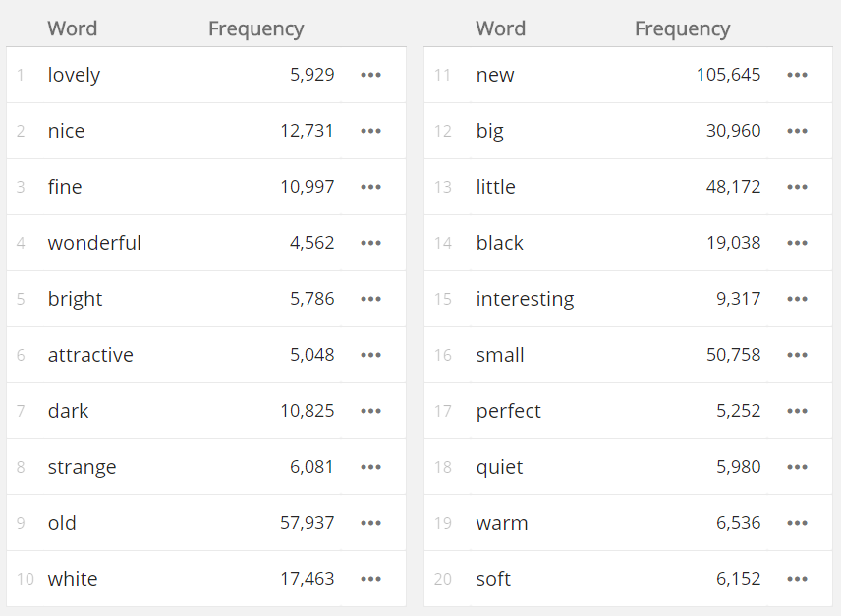Open more options for 'perfect' row
This screenshot has height=616, width=841.
(x=797, y=411)
